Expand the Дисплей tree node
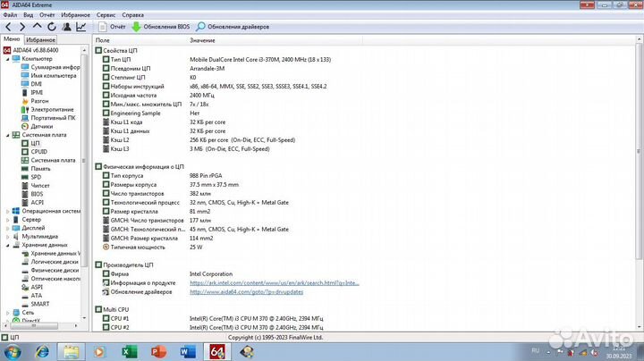The width and height of the screenshot is (644, 361). [7, 227]
